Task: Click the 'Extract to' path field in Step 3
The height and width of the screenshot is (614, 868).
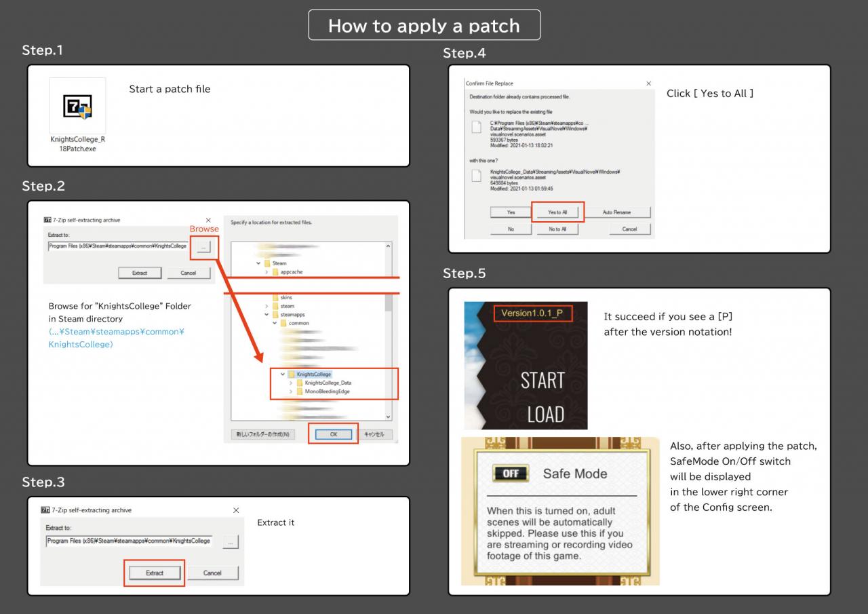Action: (x=129, y=541)
